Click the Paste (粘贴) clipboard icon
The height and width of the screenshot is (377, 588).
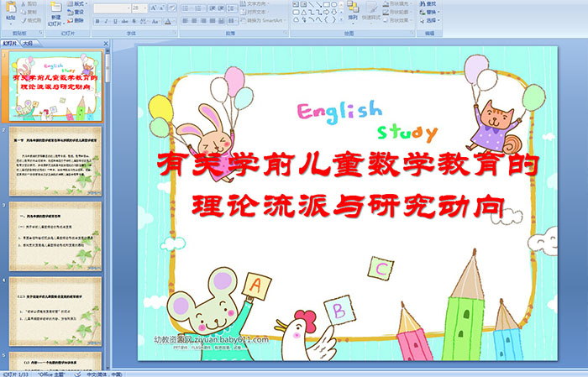pyautogui.click(x=11, y=7)
